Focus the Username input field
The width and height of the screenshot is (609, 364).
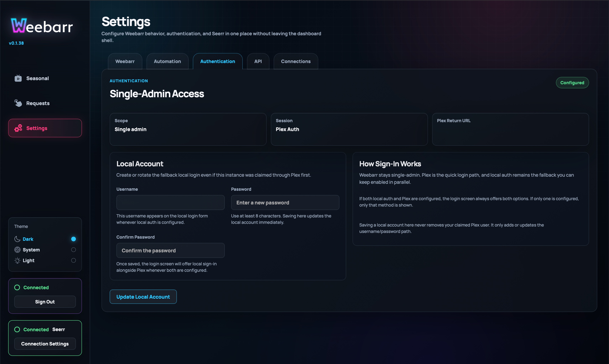(170, 202)
